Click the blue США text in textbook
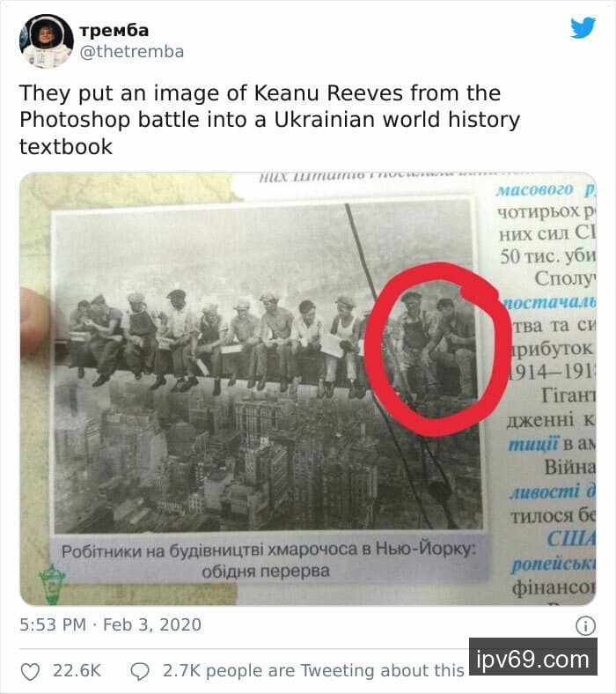The image size is (616, 694). point(570,539)
